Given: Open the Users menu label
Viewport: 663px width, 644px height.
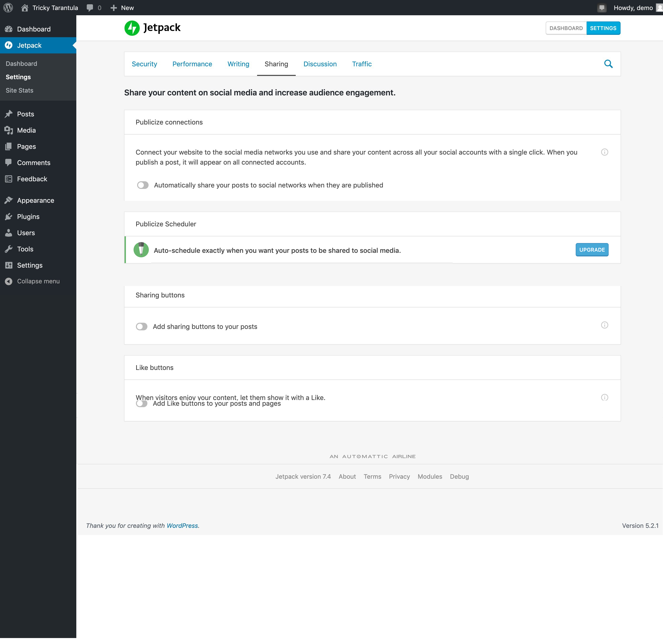Looking at the screenshot, I should 26,233.
